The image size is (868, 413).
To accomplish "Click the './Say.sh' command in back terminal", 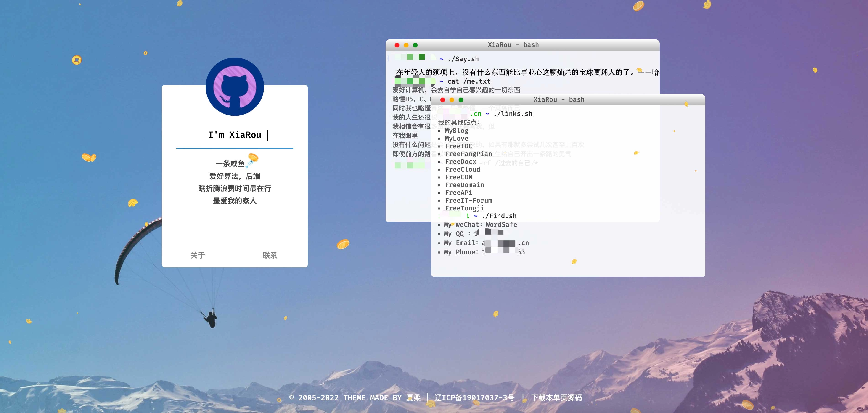I will point(463,59).
